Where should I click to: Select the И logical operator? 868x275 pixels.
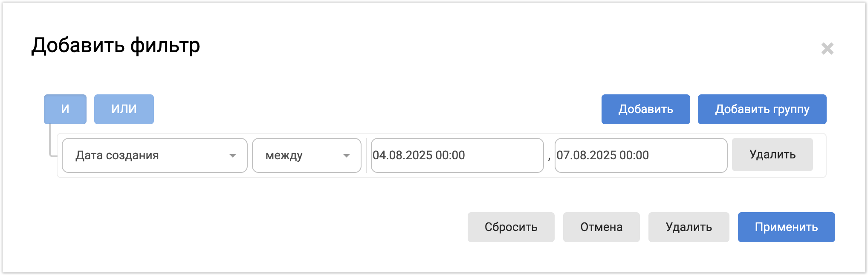65,109
